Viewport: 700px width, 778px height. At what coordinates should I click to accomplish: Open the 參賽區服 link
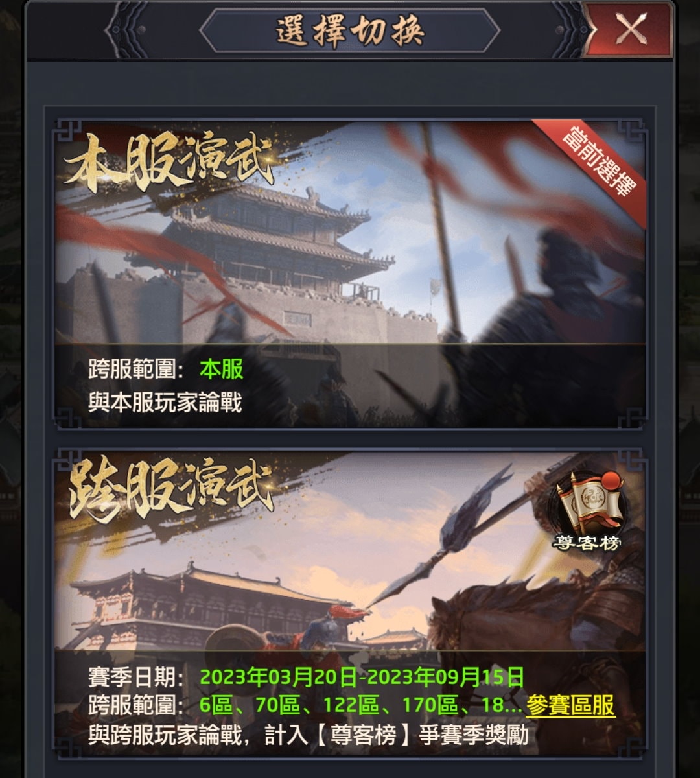point(570,705)
